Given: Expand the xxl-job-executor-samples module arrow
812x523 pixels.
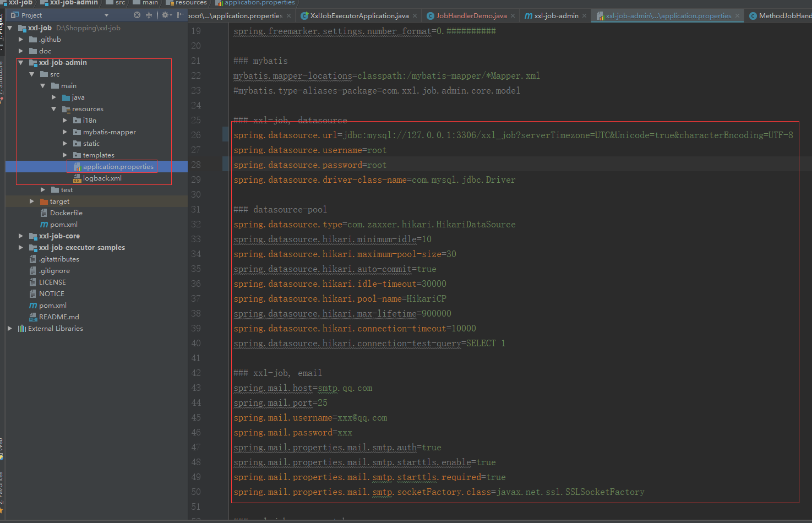Looking at the screenshot, I should [20, 247].
